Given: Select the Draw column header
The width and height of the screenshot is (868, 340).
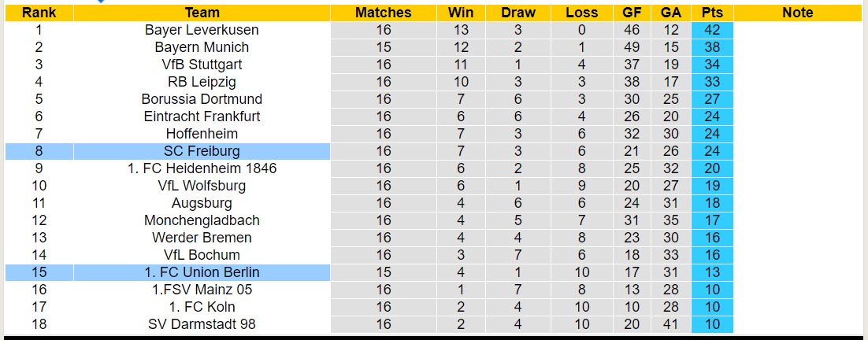Looking at the screenshot, I should (x=518, y=13).
